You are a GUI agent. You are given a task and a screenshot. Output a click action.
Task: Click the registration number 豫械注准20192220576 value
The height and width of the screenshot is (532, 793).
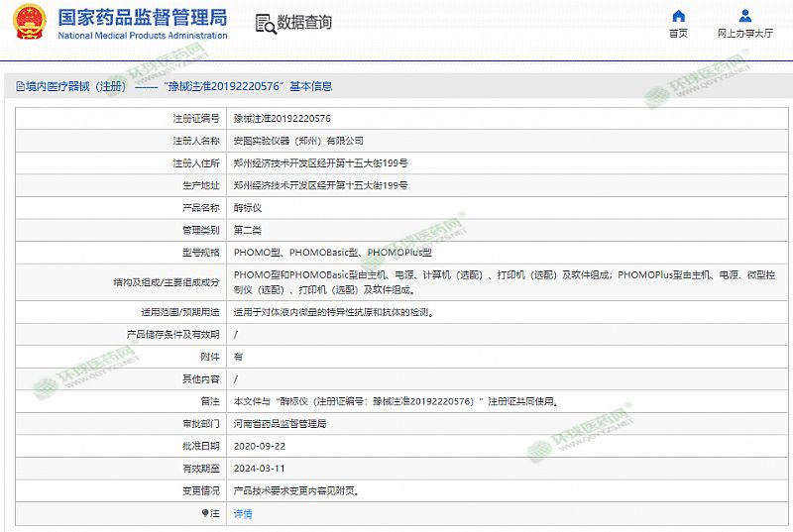click(x=282, y=118)
